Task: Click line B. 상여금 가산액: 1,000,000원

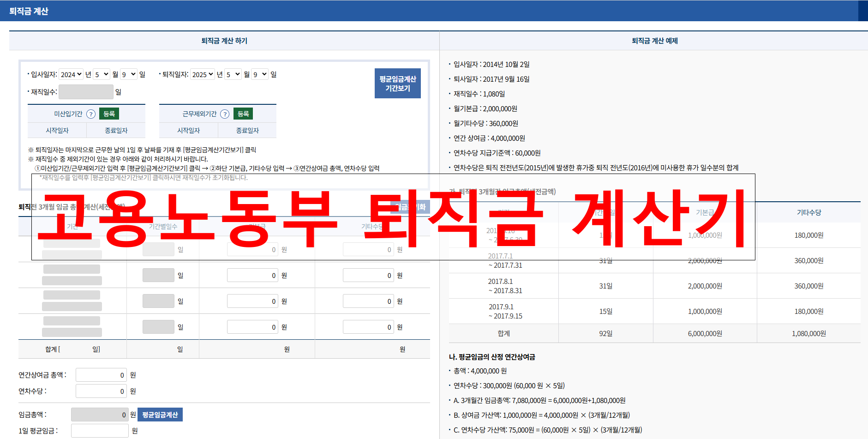Action: [542, 415]
